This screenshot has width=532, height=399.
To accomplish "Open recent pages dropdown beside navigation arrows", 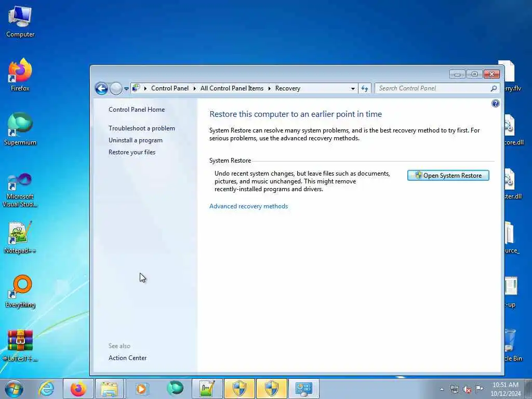I will [126, 88].
